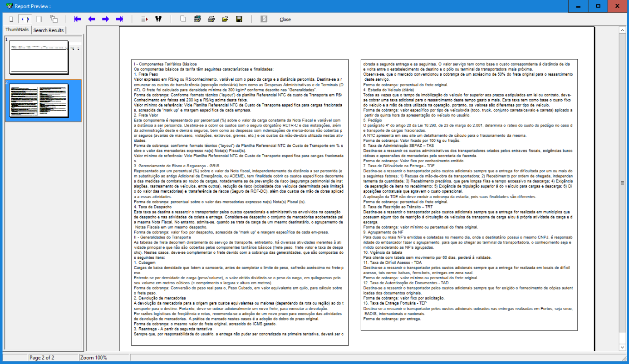
Task: Open a report file with folder icon
Action: [x=225, y=19]
